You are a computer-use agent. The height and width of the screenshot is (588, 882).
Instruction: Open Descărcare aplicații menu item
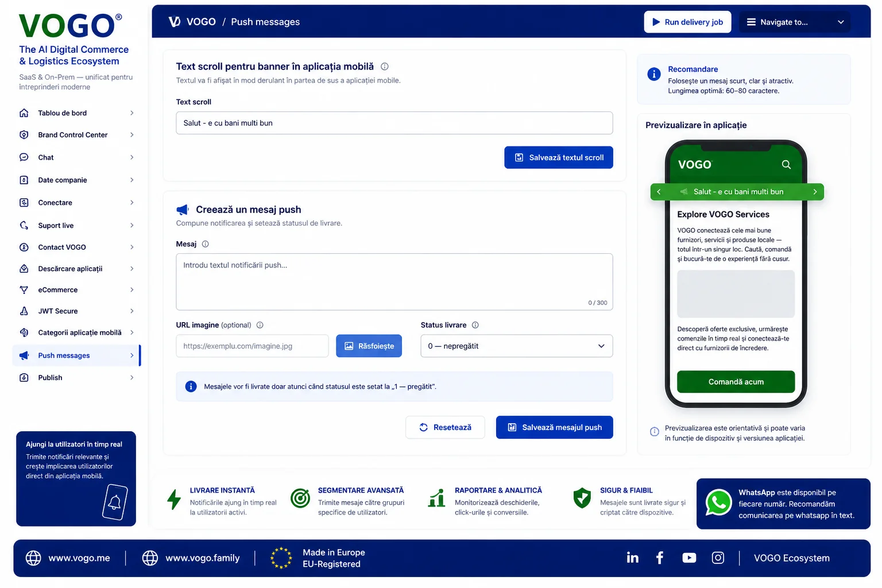(x=76, y=269)
